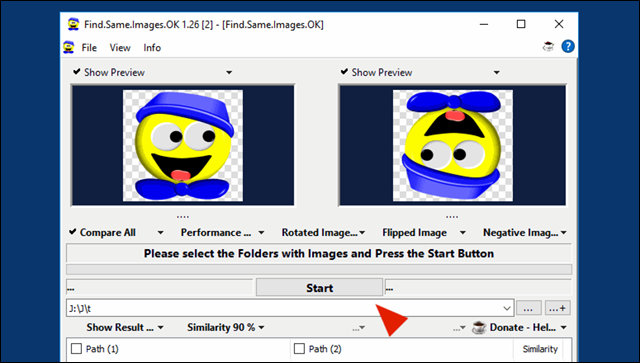Viewport: 640px width, 363px height.
Task: Open Compare All dropdown arrow
Action: click(x=160, y=233)
